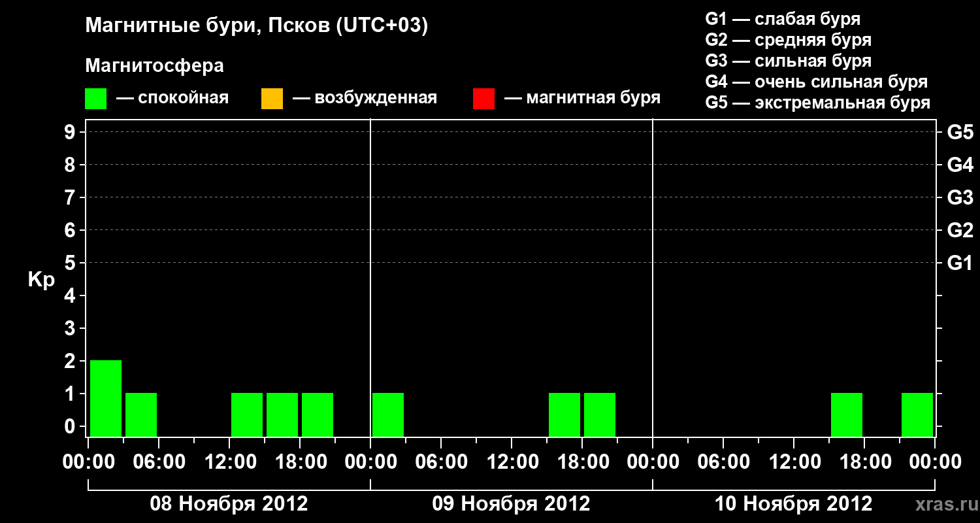Click the G3 tick label on right axis

(x=960, y=197)
